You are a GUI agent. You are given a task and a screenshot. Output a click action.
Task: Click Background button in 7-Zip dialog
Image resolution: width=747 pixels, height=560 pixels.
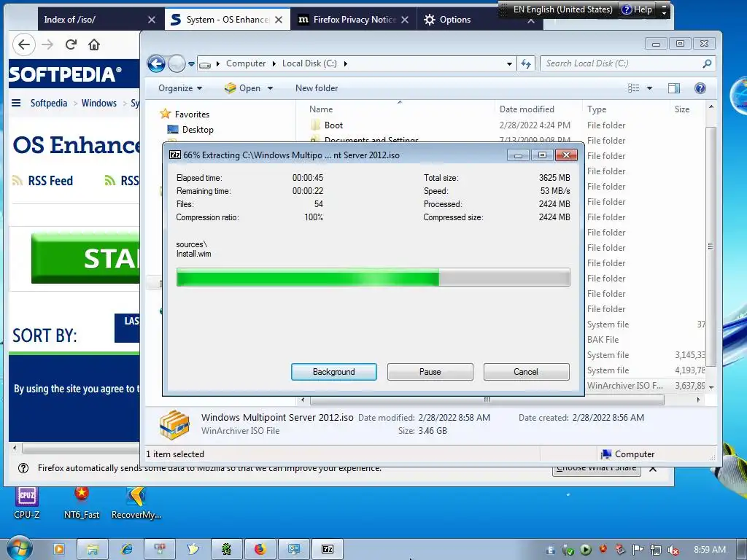click(x=333, y=372)
